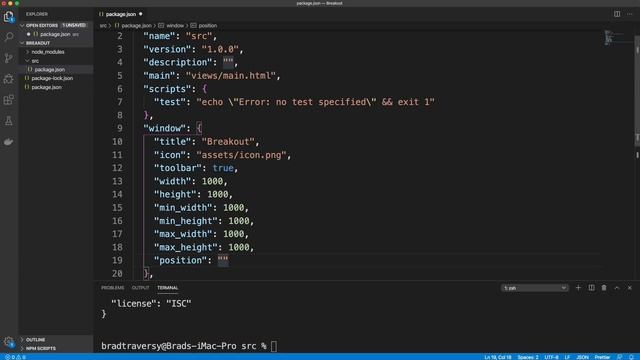Collapse the BREAKOUT folder section

[x=22, y=43]
